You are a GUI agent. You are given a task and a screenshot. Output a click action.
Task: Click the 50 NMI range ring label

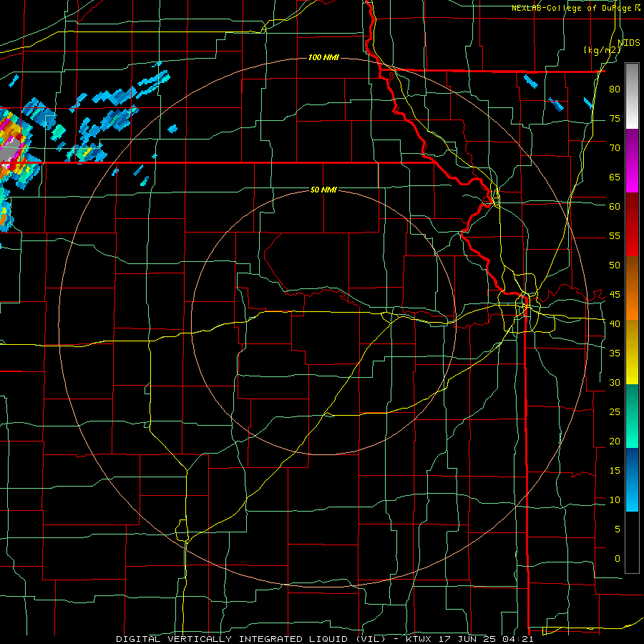323,190
